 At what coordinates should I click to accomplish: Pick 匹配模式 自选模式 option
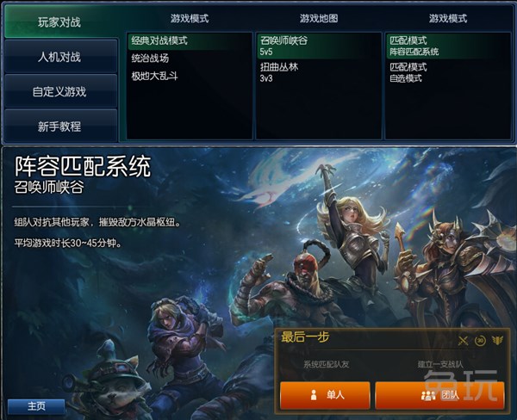point(448,72)
